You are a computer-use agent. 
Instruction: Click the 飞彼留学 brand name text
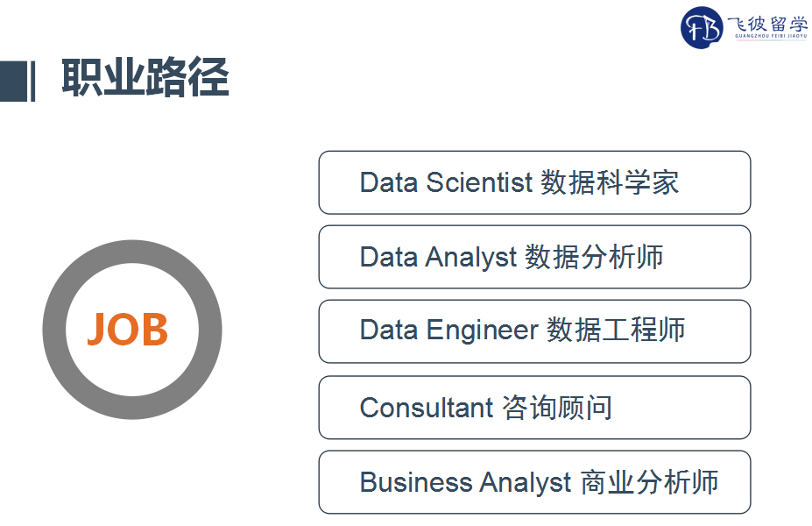click(x=767, y=24)
